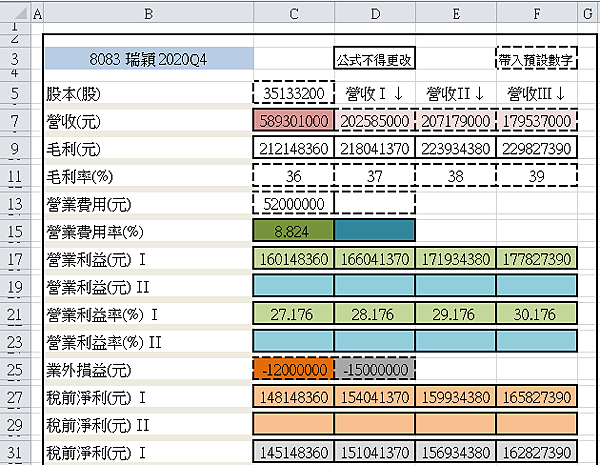Select the 股本(股) label cell

pyautogui.click(x=149, y=93)
